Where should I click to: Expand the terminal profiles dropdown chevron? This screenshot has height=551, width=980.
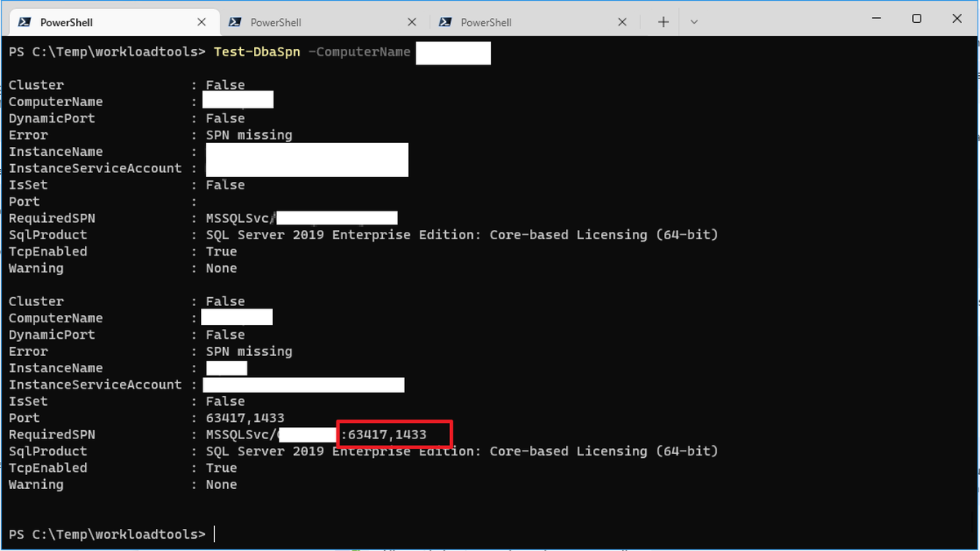[693, 22]
